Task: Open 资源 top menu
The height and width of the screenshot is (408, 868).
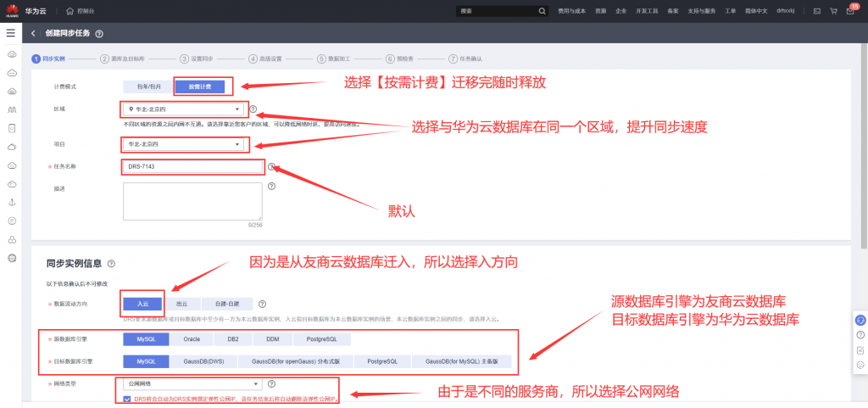Action: 601,11
